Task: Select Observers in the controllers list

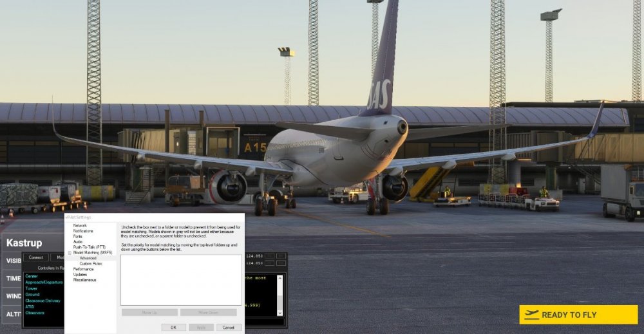Action: (x=35, y=313)
